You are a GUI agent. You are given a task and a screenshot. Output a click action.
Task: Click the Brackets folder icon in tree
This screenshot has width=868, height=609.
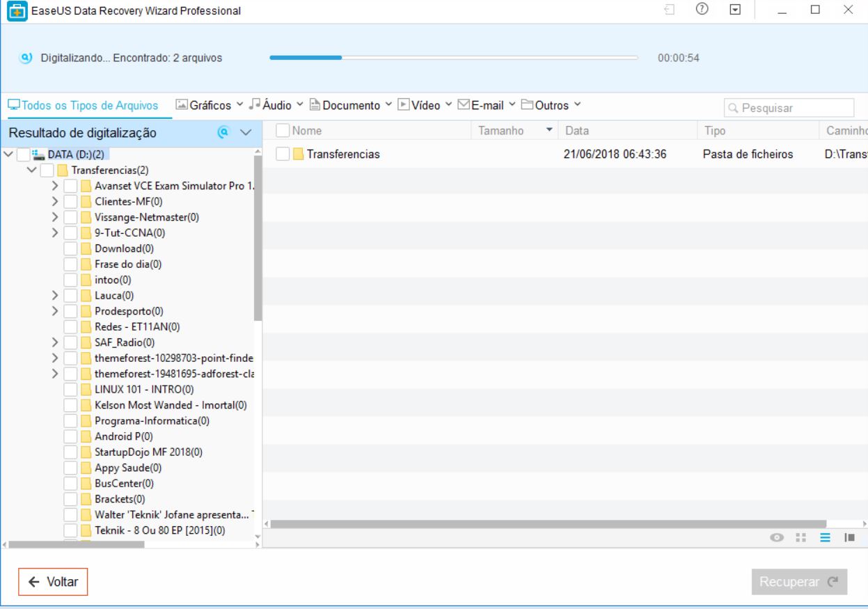pyautogui.click(x=86, y=499)
